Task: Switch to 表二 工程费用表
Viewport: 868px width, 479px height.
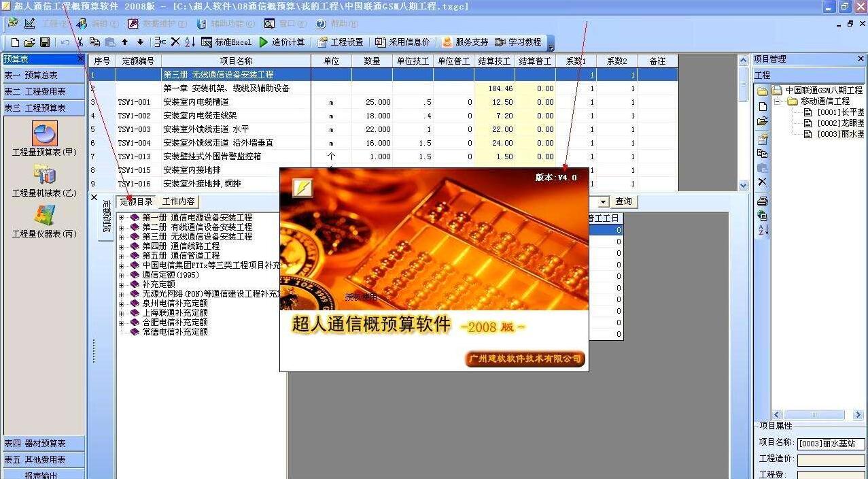Action: [44, 92]
